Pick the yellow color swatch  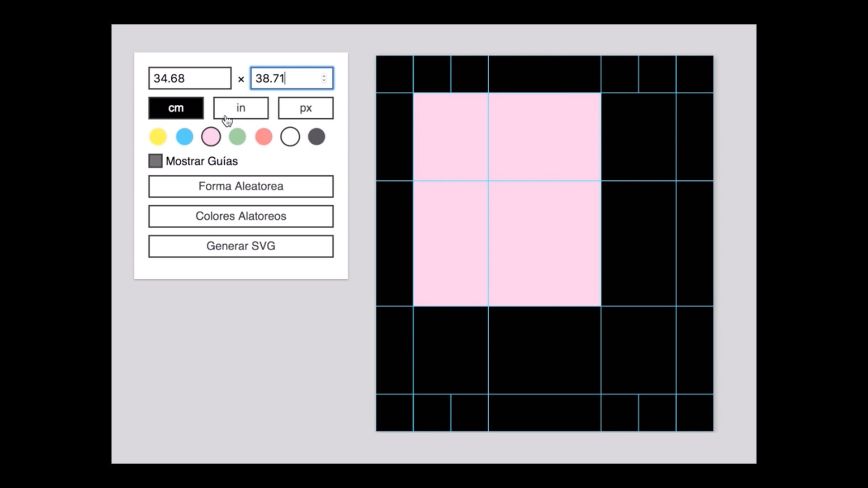[x=158, y=136]
